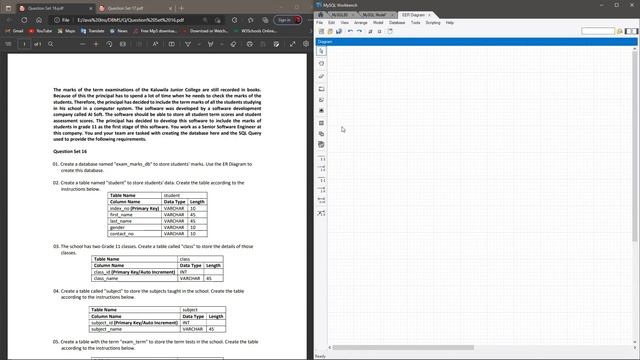Viewport: 640px width, 360px height.
Task: Select the place new table tool
Action: tap(321, 123)
